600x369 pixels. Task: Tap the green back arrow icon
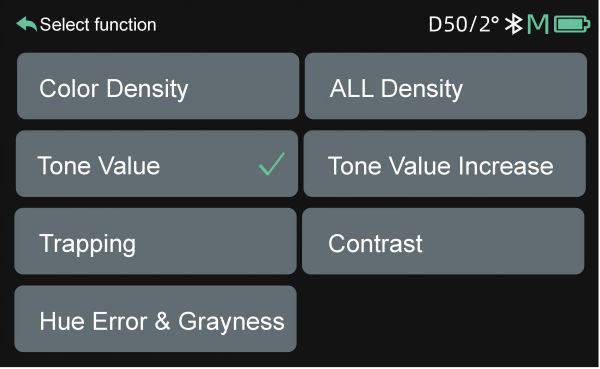tap(26, 24)
